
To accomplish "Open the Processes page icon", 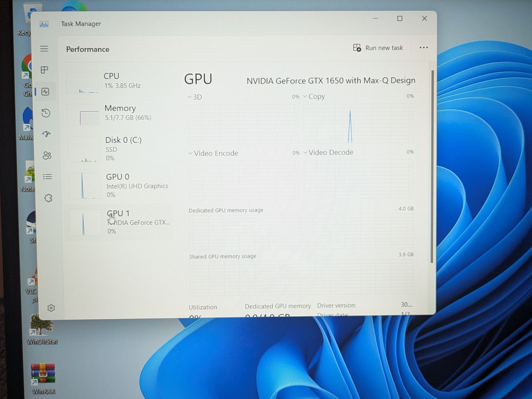I will click(x=44, y=70).
